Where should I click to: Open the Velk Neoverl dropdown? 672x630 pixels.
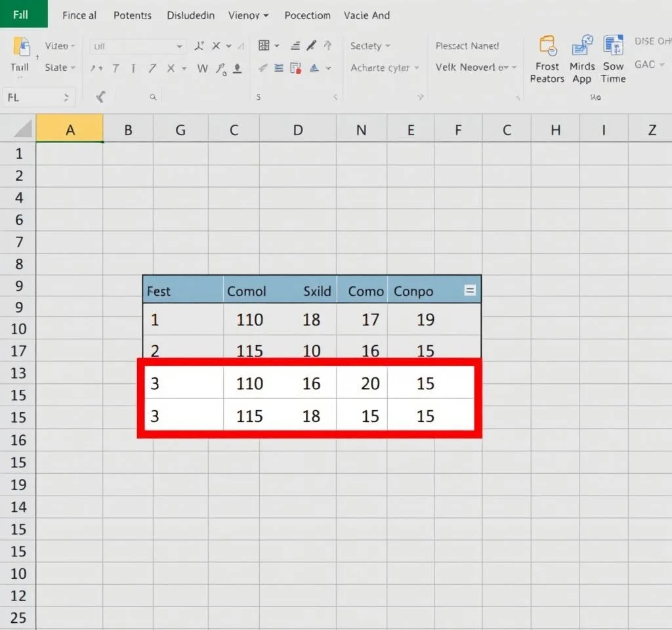pos(476,68)
